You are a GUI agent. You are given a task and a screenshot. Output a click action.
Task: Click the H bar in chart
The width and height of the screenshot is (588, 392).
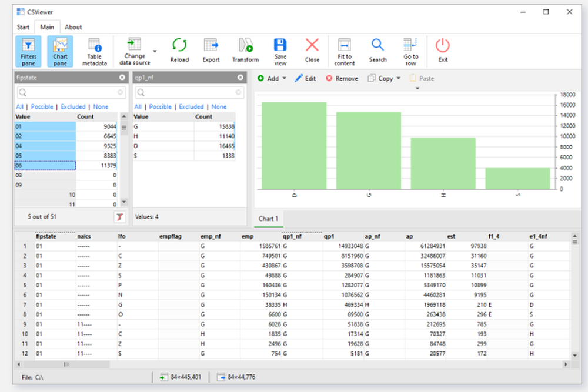pyautogui.click(x=443, y=163)
